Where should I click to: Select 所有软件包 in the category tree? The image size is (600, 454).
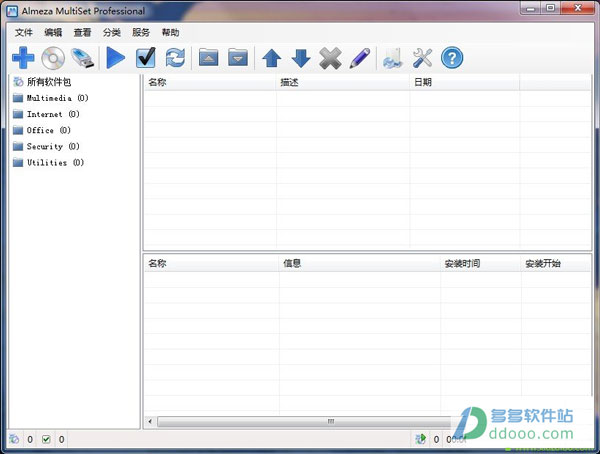point(49,82)
